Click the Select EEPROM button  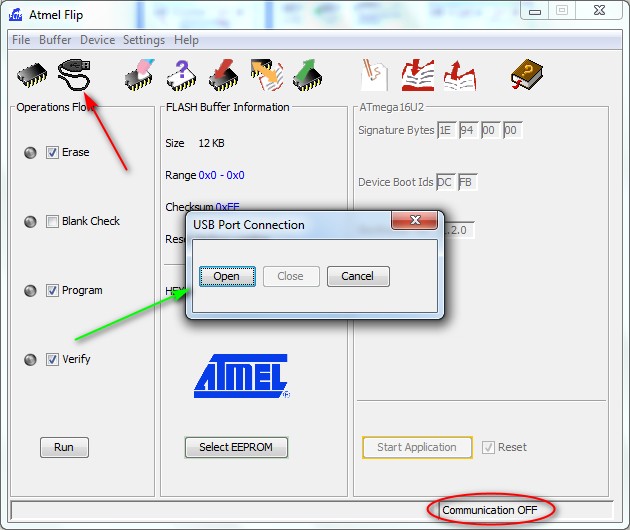tap(236, 447)
